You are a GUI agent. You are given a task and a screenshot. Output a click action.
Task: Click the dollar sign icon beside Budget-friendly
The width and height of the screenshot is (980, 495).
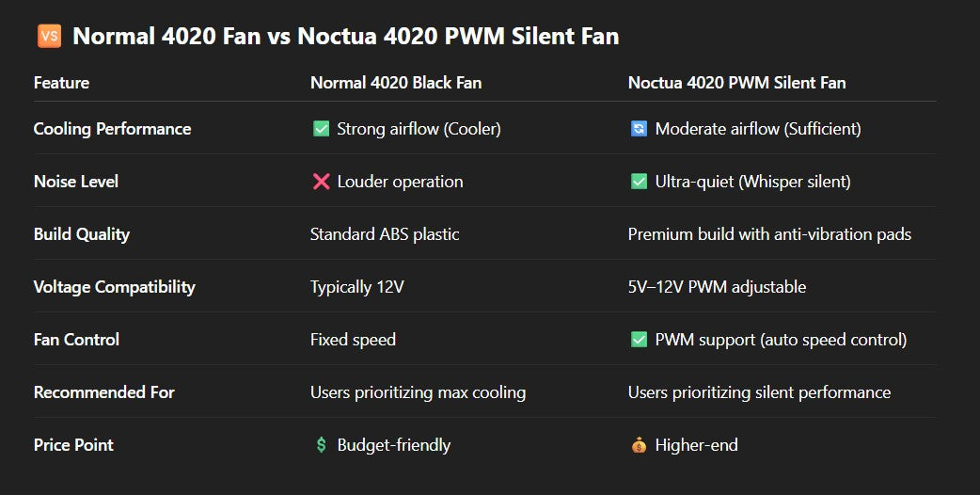tap(321, 445)
